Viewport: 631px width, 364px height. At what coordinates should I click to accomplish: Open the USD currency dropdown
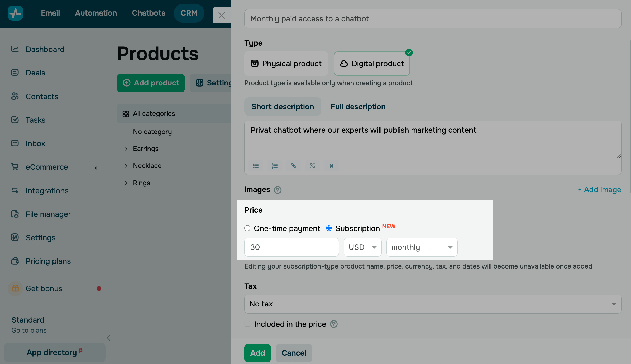pyautogui.click(x=362, y=247)
